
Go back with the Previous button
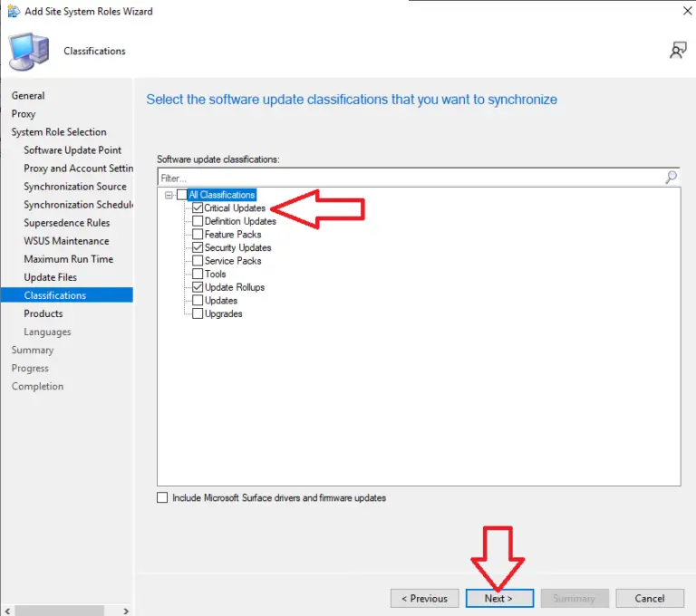click(x=424, y=598)
